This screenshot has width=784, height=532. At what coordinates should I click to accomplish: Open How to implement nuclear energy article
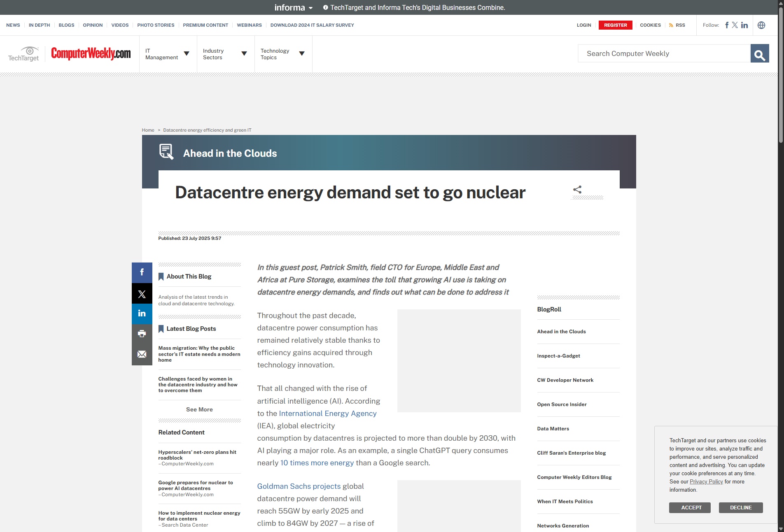pyautogui.click(x=199, y=516)
